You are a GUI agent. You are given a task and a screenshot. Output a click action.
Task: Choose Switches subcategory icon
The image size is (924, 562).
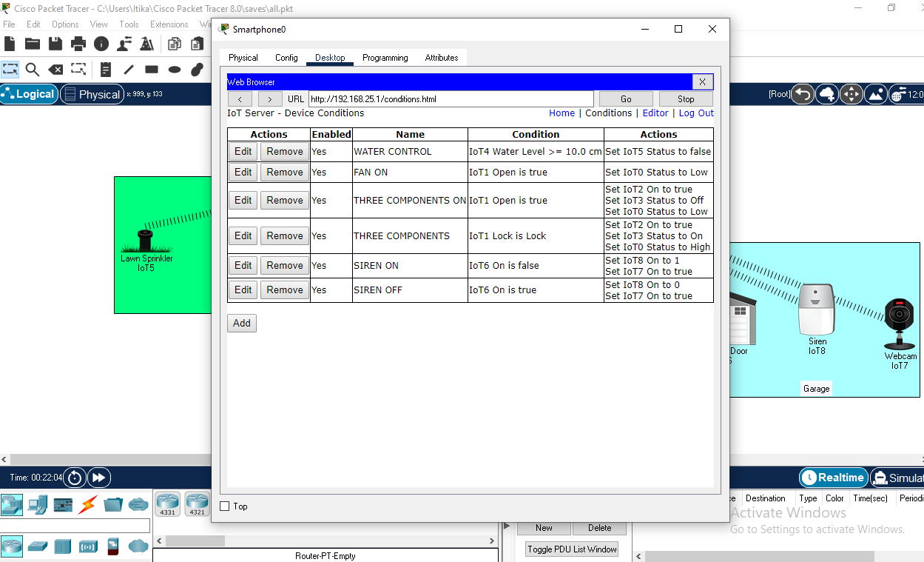[x=37, y=546]
